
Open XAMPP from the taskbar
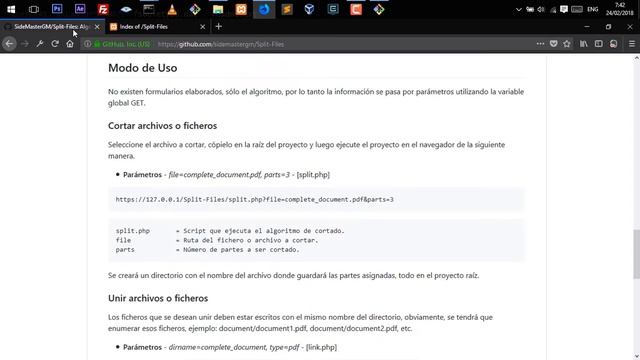241,9
